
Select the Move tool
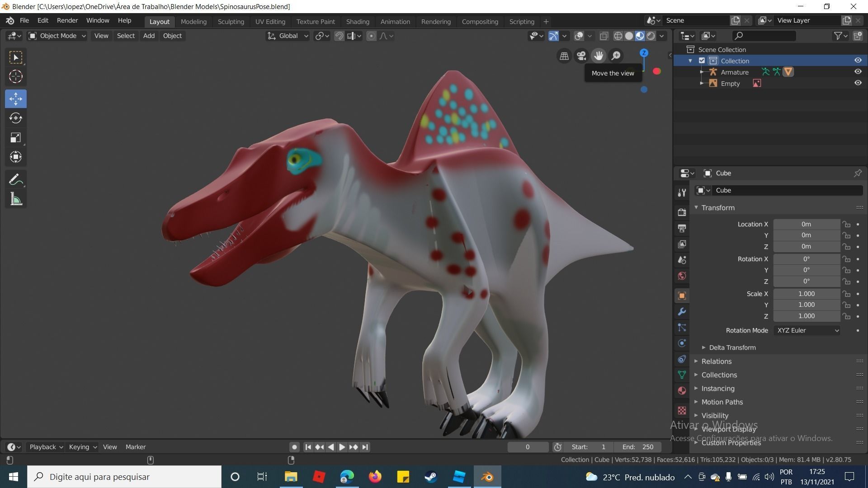[x=16, y=99]
